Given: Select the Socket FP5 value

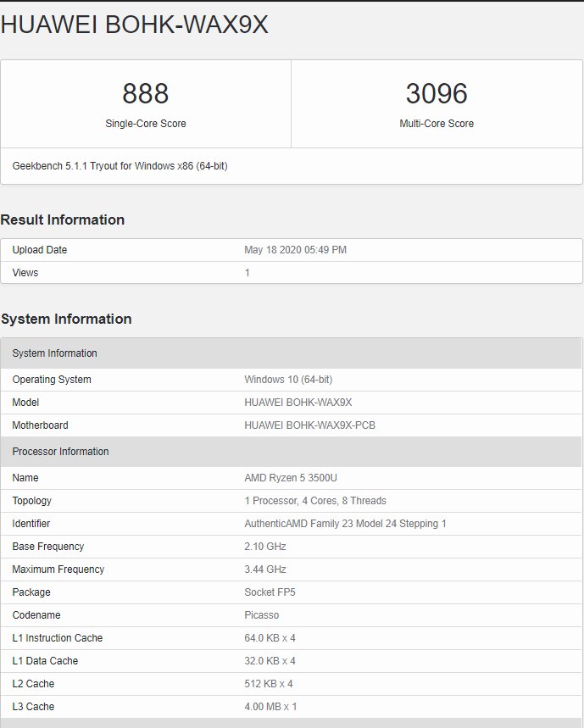Looking at the screenshot, I should 270,592.
